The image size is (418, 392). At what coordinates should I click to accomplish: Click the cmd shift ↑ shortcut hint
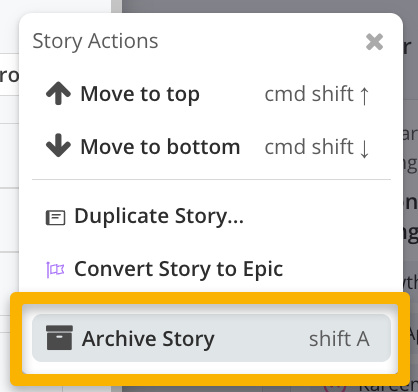tap(317, 94)
